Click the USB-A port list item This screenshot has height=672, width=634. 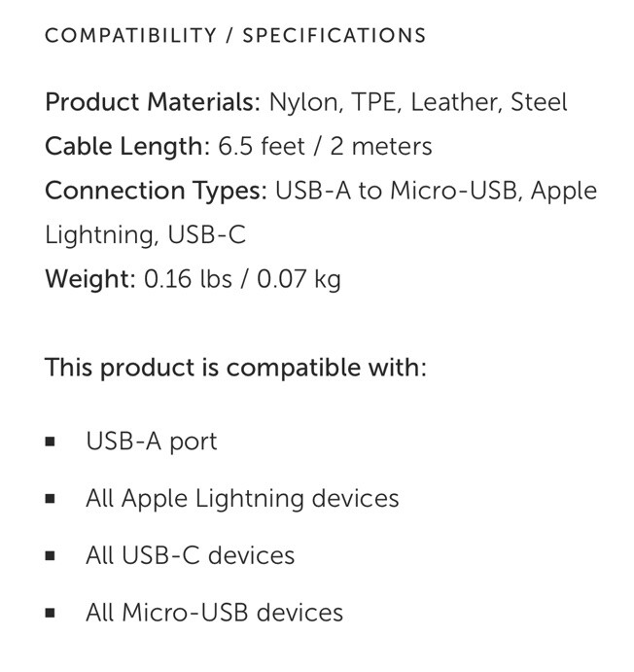(x=152, y=442)
